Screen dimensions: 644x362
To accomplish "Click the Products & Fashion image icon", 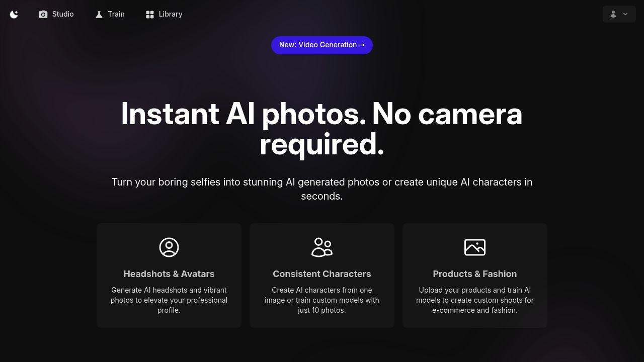I will tap(475, 247).
